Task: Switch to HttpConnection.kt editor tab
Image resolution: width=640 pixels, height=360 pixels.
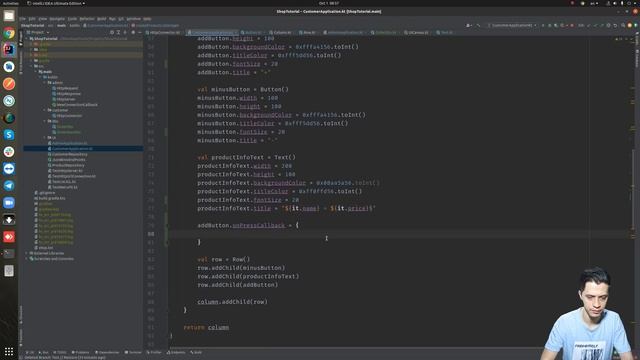Action: (x=164, y=32)
